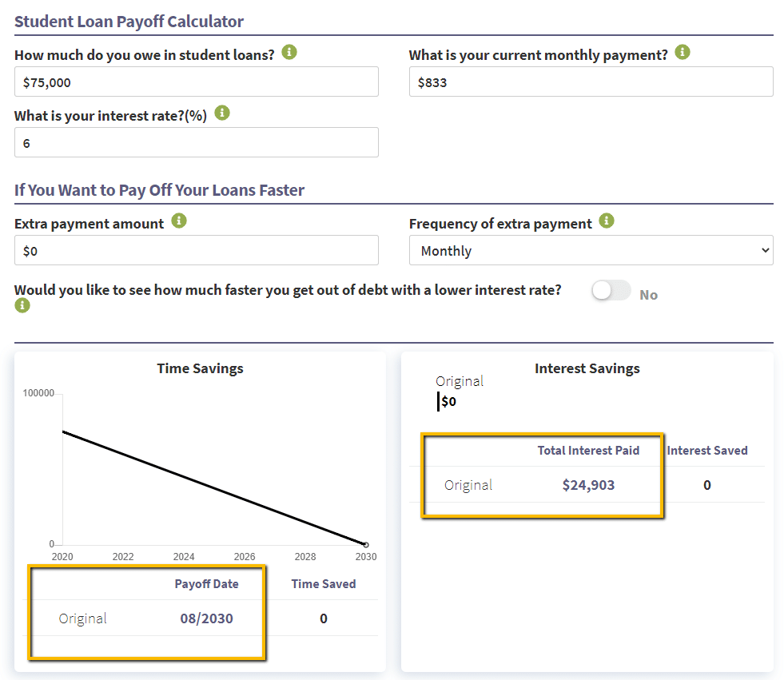Open the interest rate info tooltip icon

click(222, 113)
